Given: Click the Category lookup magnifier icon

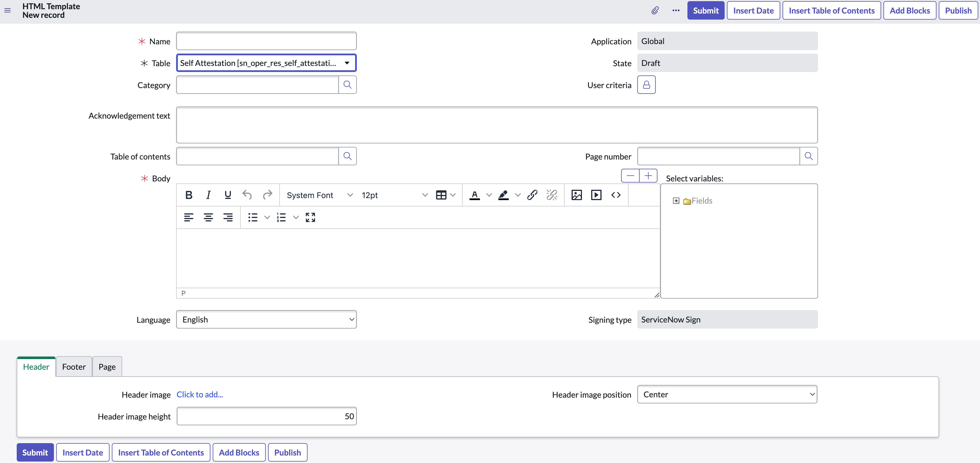Looking at the screenshot, I should pos(347,85).
